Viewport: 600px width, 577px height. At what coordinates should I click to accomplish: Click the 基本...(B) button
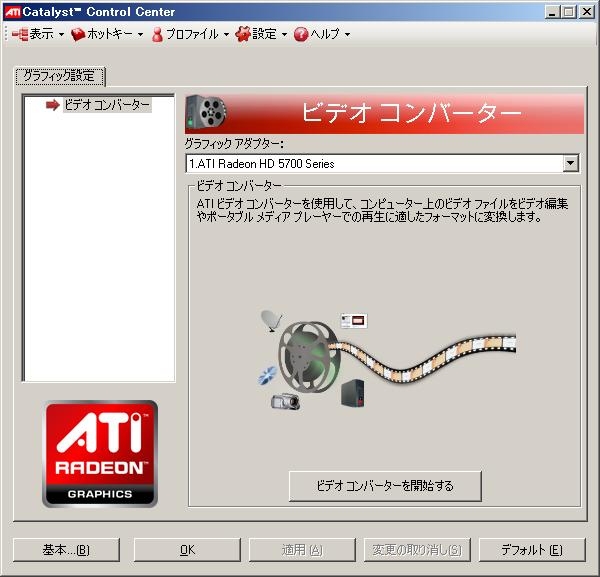click(x=66, y=550)
